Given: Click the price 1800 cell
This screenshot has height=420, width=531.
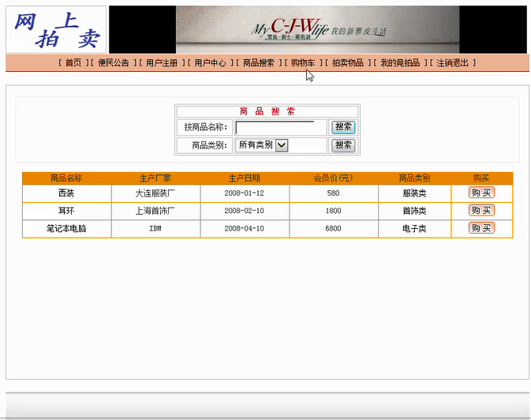Looking at the screenshot, I should click(333, 212).
